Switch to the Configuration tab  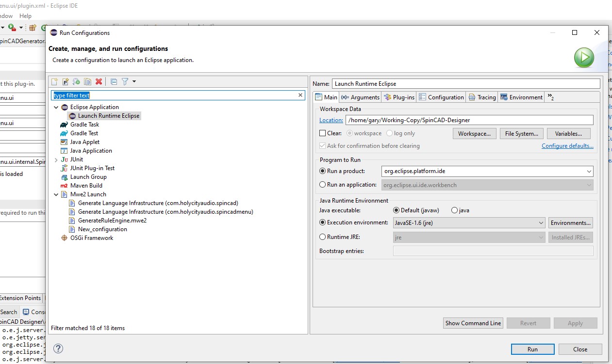pyautogui.click(x=441, y=97)
